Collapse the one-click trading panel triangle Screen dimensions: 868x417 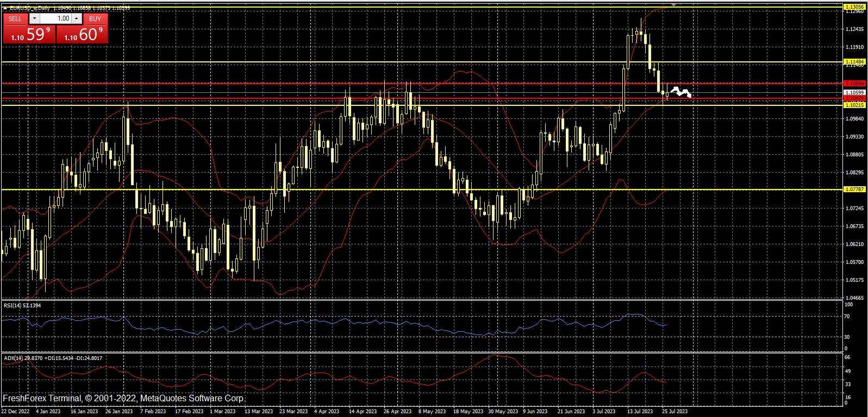point(5,8)
